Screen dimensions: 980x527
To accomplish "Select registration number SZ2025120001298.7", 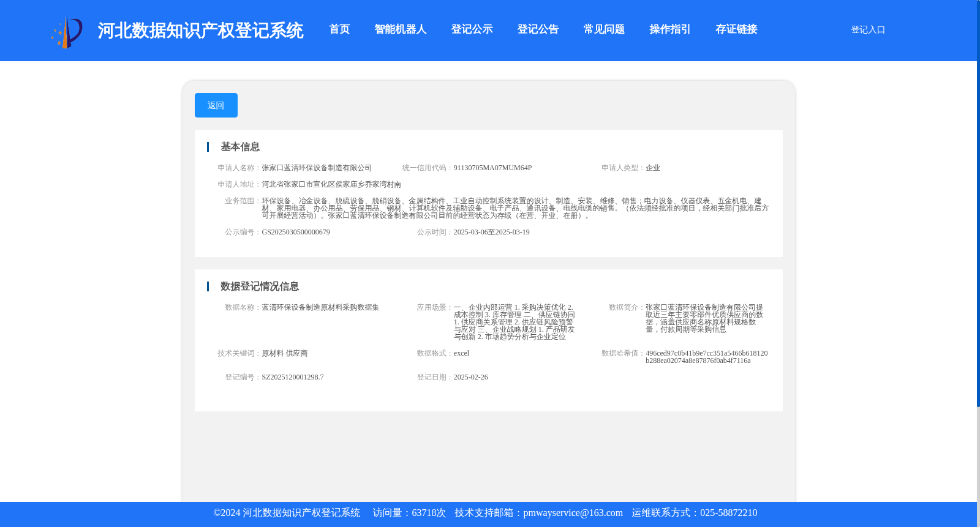I will pos(293,377).
